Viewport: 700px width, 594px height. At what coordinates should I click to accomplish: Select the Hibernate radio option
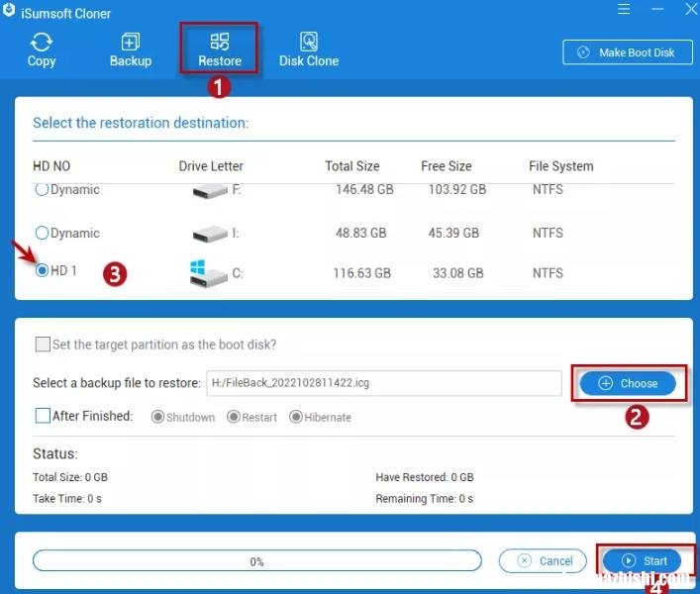[295, 417]
